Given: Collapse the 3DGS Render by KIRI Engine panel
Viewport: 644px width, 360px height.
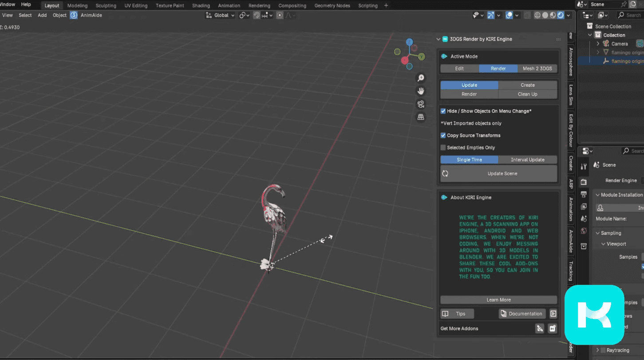Looking at the screenshot, I should point(439,39).
